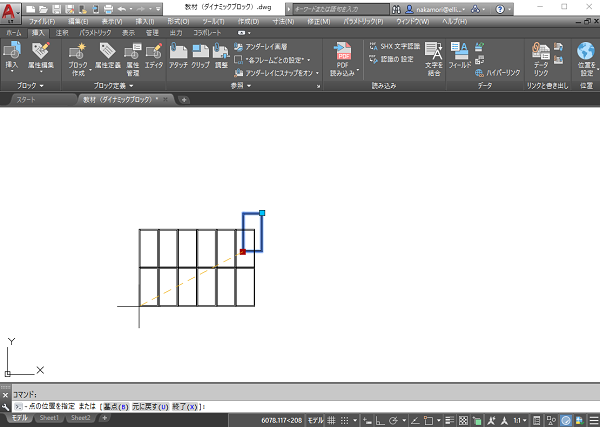
Task: Switch to the Sheet1 layout tab
Action: pos(49,418)
